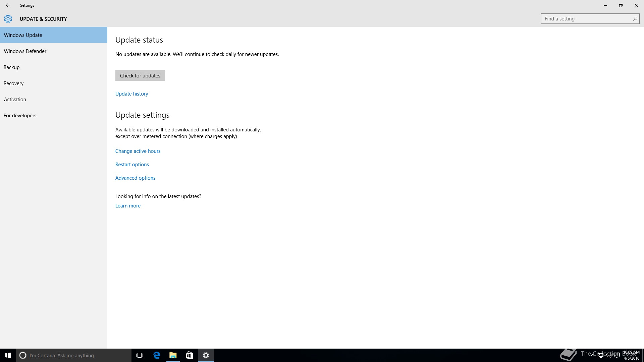
Task: Click Change active hours link
Action: tap(138, 151)
